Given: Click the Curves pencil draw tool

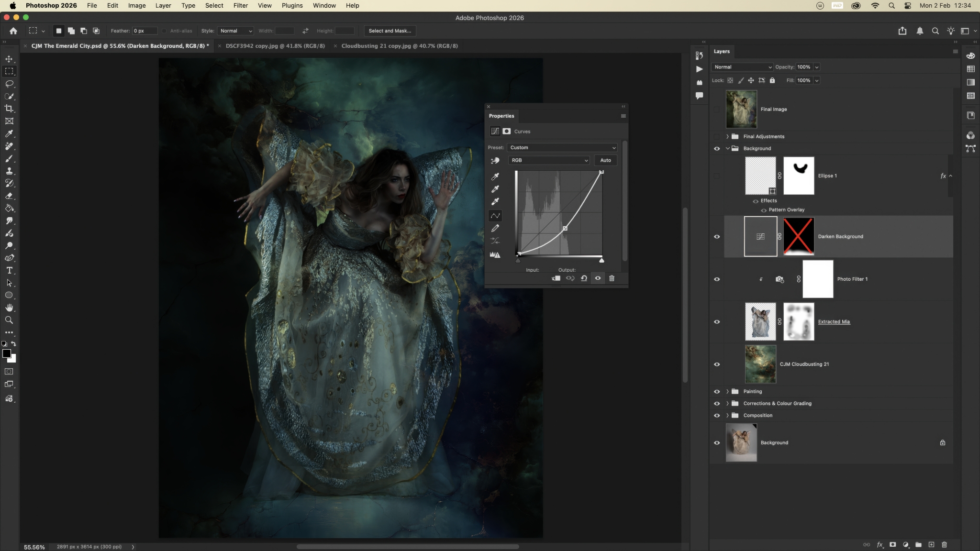Looking at the screenshot, I should point(495,229).
